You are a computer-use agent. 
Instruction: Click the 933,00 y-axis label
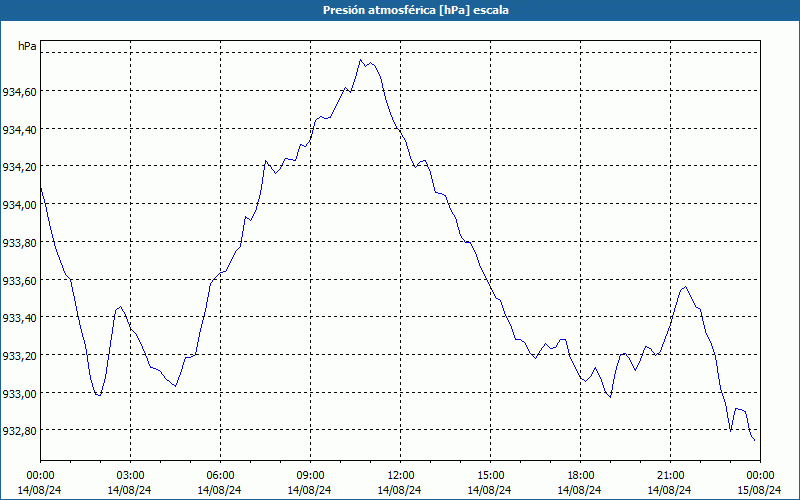point(19,394)
